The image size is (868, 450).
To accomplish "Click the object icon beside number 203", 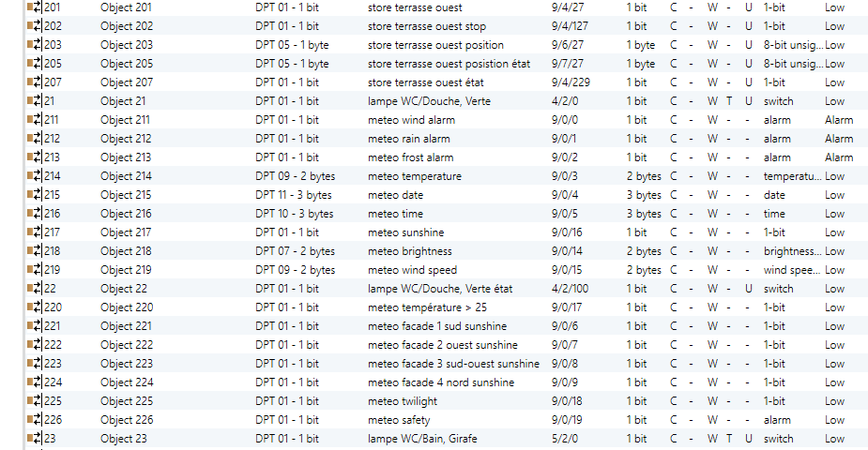I will [x=35, y=45].
